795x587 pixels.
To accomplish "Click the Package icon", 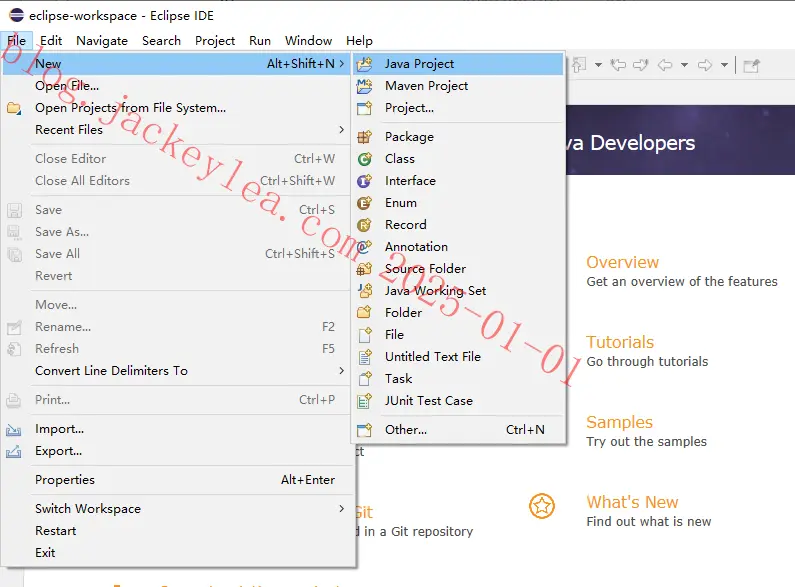I will [364, 137].
